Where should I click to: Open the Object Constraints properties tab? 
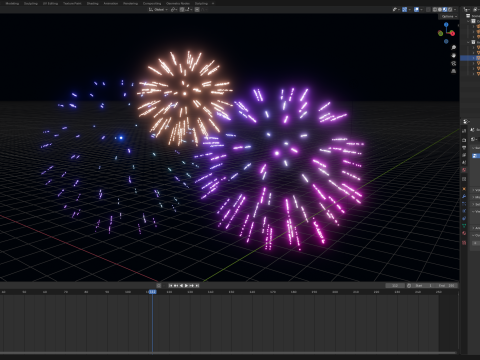tap(464, 218)
